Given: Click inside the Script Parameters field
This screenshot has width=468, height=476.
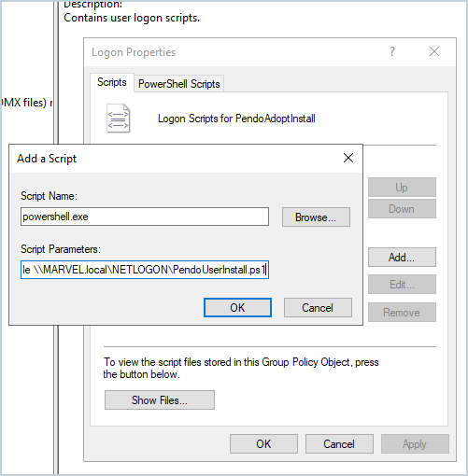Looking at the screenshot, I should click(145, 270).
